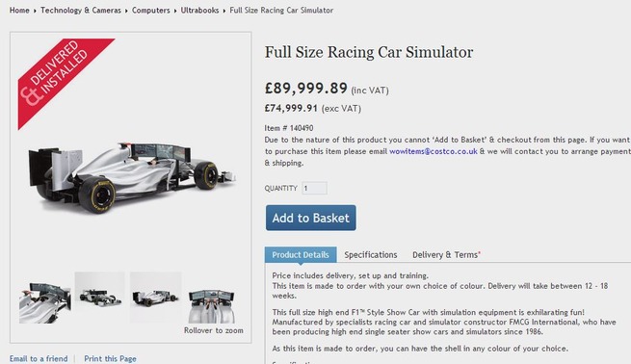Open the Computers breadcrumb category

click(151, 10)
